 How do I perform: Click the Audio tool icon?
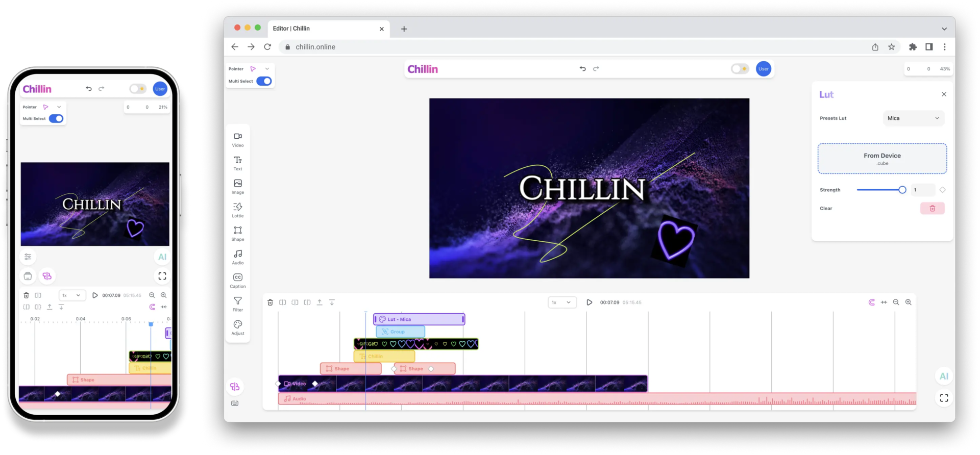click(238, 256)
